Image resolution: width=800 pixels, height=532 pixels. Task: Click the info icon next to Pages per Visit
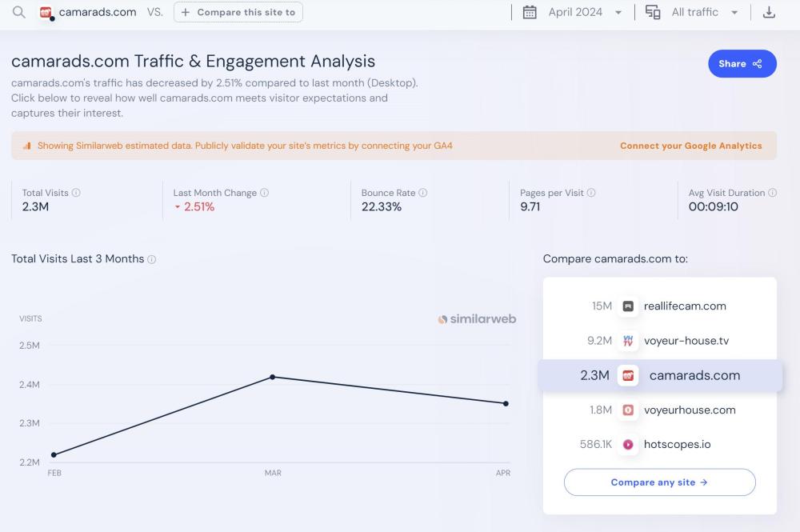point(591,193)
